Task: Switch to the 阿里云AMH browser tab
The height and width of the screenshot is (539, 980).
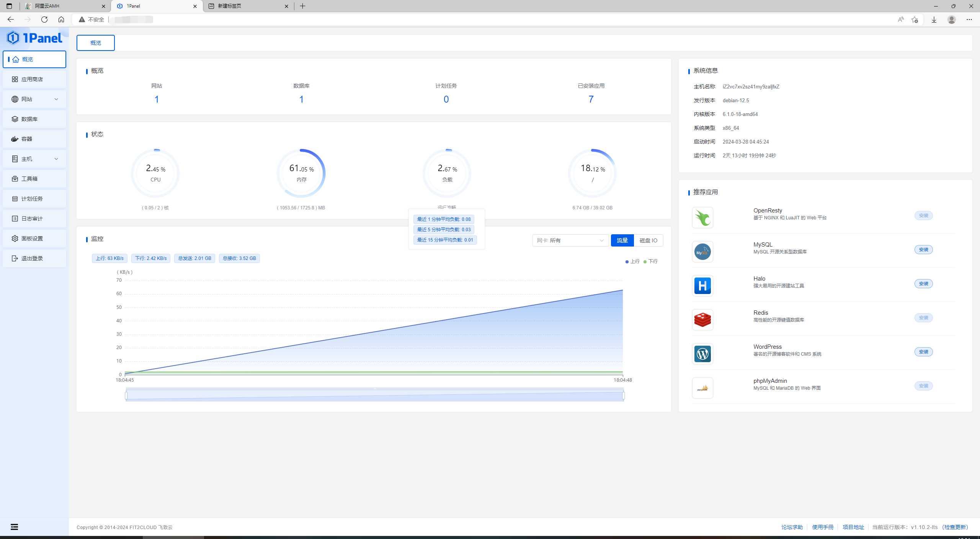Action: [x=65, y=6]
